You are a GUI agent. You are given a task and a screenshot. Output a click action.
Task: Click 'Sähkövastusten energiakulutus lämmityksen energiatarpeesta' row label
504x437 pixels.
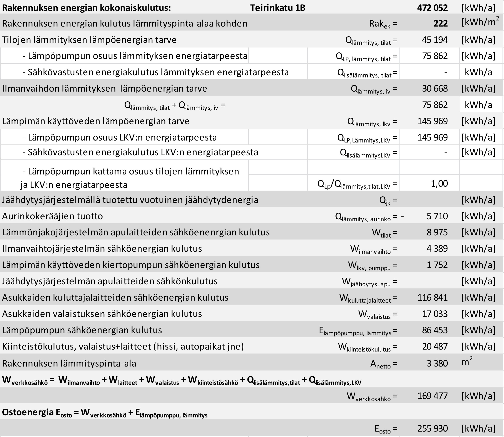155,72
